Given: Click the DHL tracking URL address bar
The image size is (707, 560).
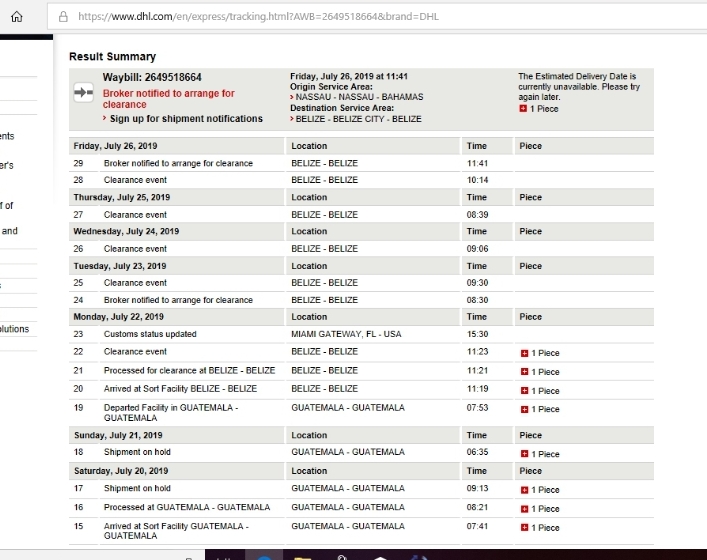Looking at the screenshot, I should 376,17.
